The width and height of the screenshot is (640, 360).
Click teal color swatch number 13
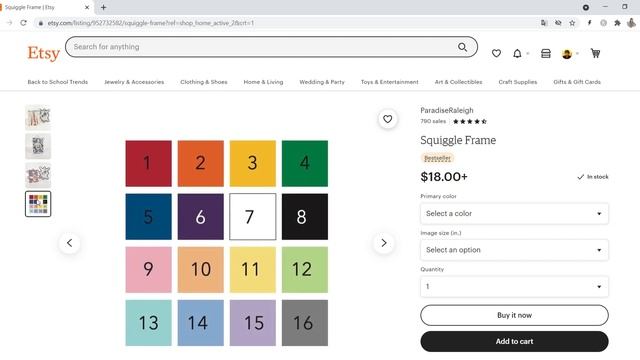[x=149, y=323]
